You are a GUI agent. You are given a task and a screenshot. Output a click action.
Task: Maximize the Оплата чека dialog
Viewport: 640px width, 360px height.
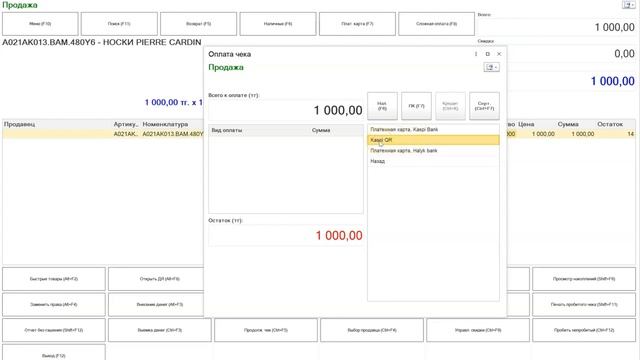(487, 54)
